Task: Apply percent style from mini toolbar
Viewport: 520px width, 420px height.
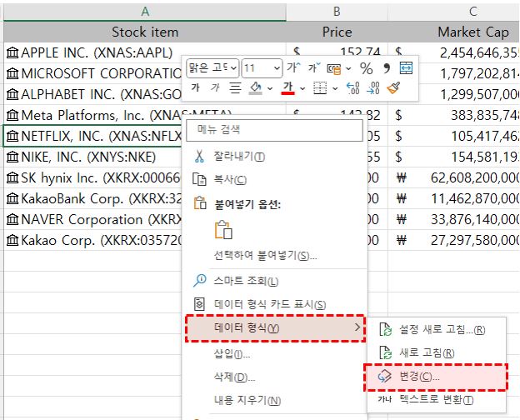Action: click(x=366, y=68)
